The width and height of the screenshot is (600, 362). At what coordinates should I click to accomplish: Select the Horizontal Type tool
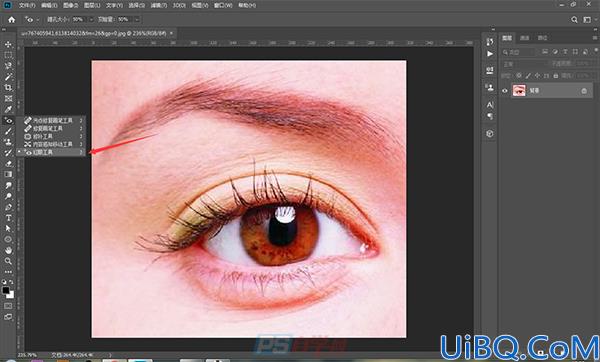point(8,218)
